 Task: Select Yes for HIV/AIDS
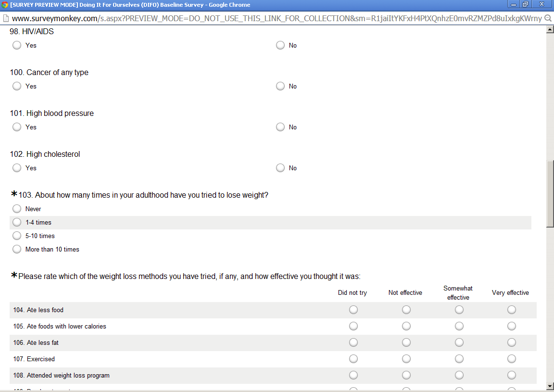(17, 45)
